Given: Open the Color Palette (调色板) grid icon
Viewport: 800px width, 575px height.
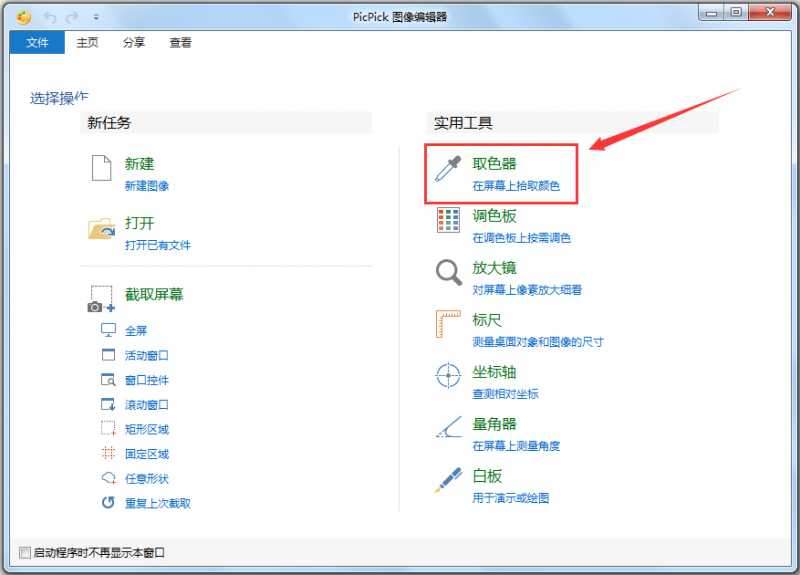Looking at the screenshot, I should click(448, 221).
